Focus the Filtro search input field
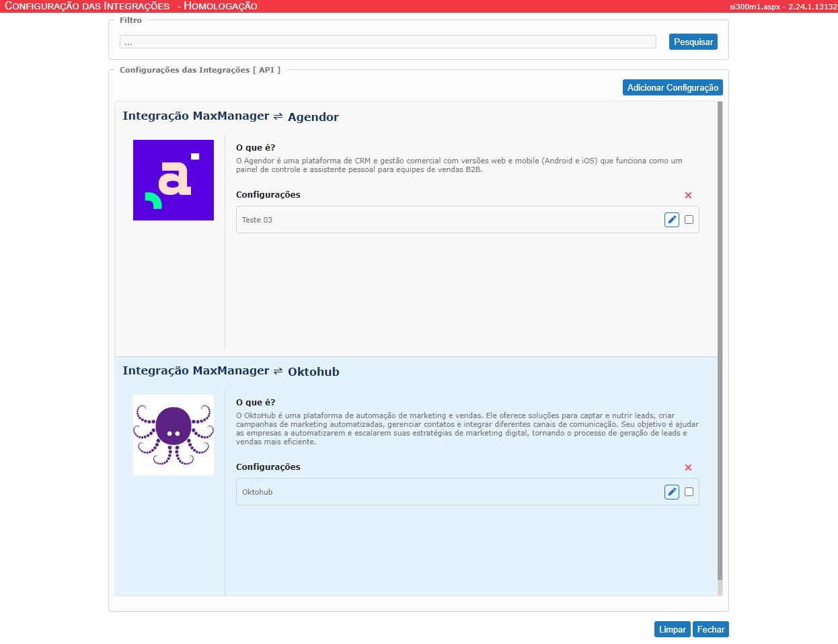This screenshot has width=838, height=644. click(x=388, y=42)
